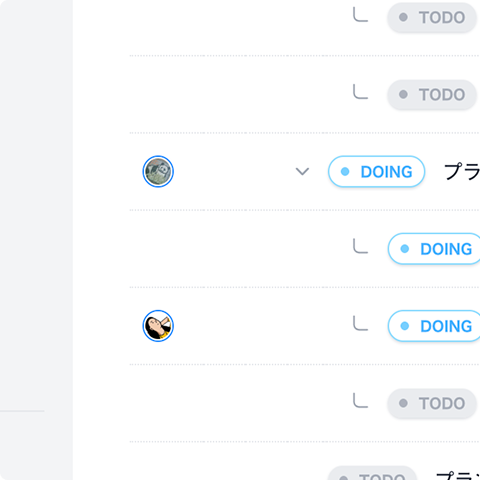
Task: Open TODO badge just below the cartoon avatar row
Action: pyautogui.click(x=432, y=403)
